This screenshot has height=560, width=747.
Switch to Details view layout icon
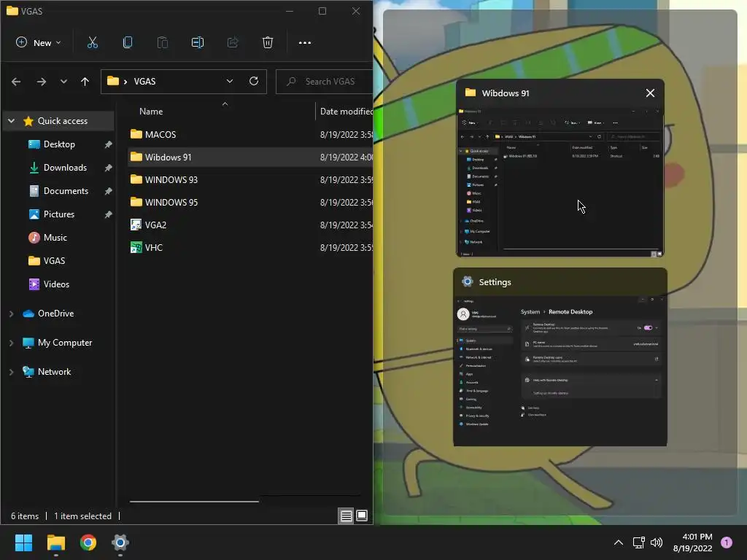click(x=347, y=516)
